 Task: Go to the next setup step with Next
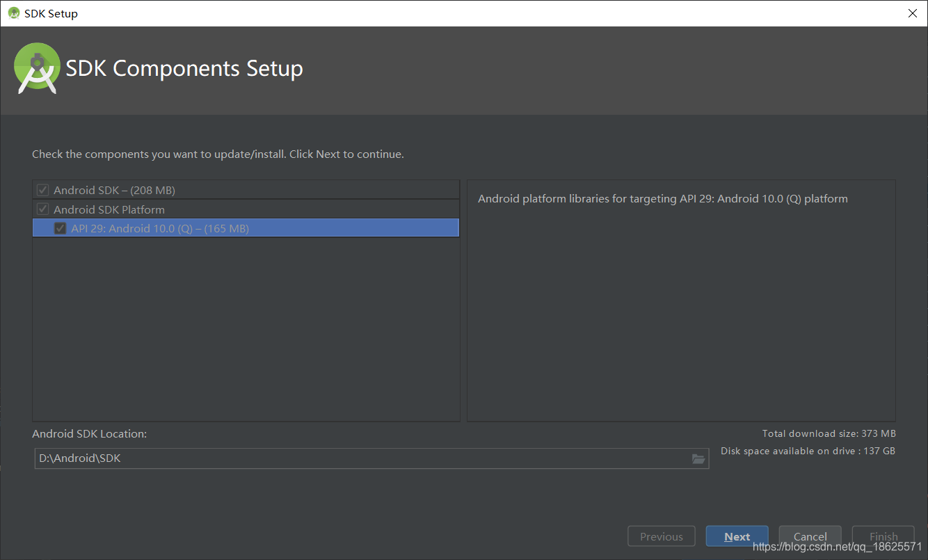coord(737,536)
